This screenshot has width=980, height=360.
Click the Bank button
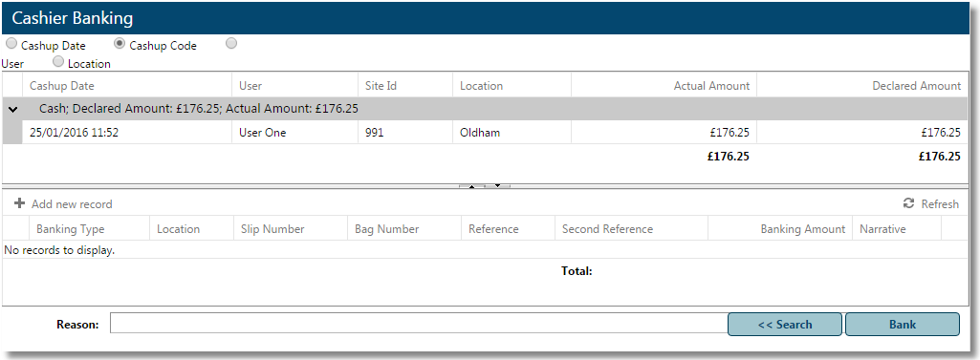pyautogui.click(x=903, y=325)
